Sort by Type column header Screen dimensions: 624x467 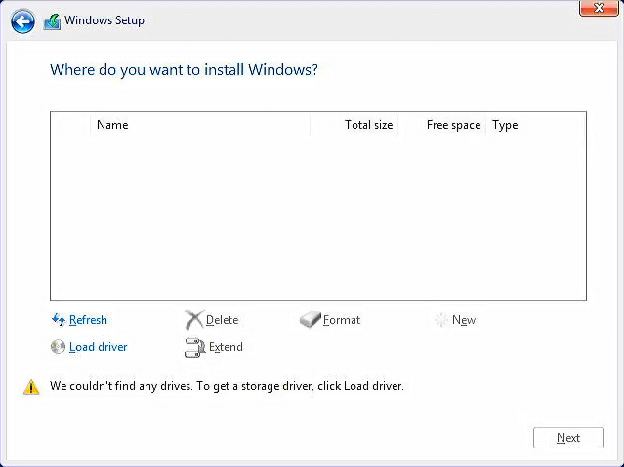(x=535, y=125)
